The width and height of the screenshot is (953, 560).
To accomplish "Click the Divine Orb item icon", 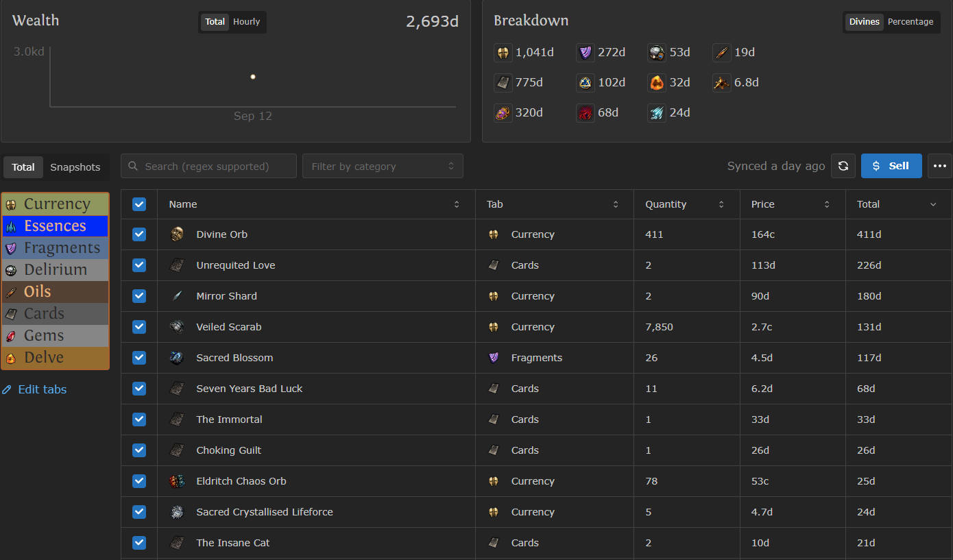I will (177, 234).
